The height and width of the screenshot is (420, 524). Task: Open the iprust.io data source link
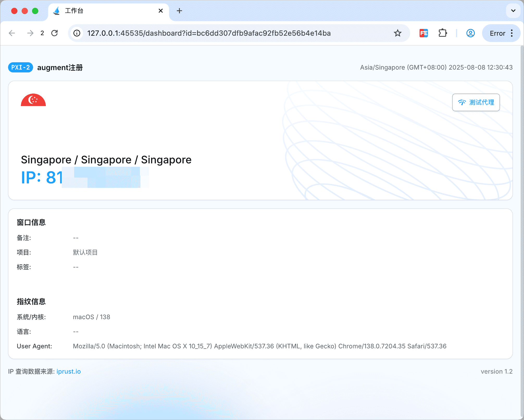click(x=68, y=371)
